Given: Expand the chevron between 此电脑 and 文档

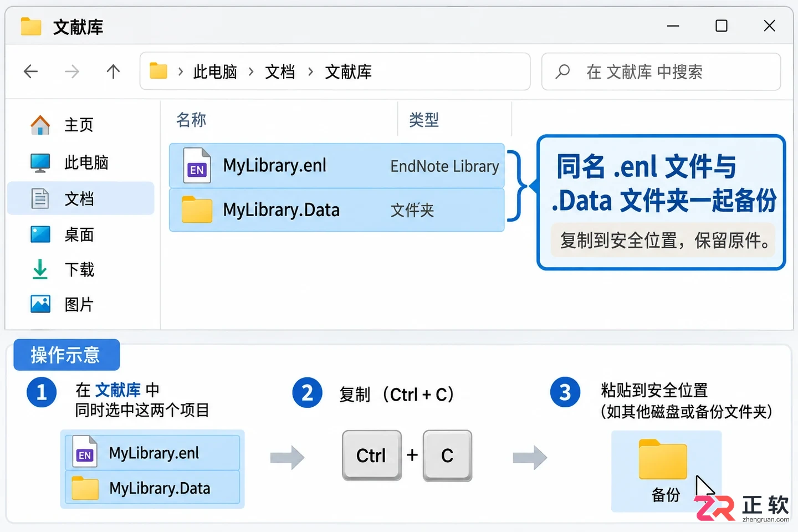Looking at the screenshot, I should pyautogui.click(x=251, y=71).
